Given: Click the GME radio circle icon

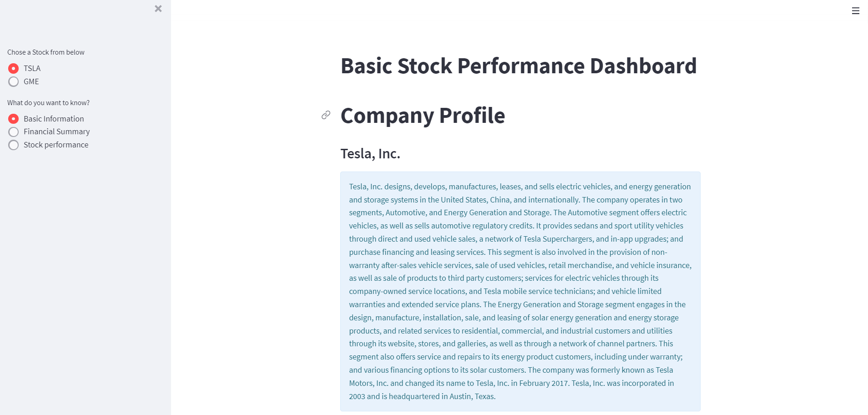Looking at the screenshot, I should point(13,81).
